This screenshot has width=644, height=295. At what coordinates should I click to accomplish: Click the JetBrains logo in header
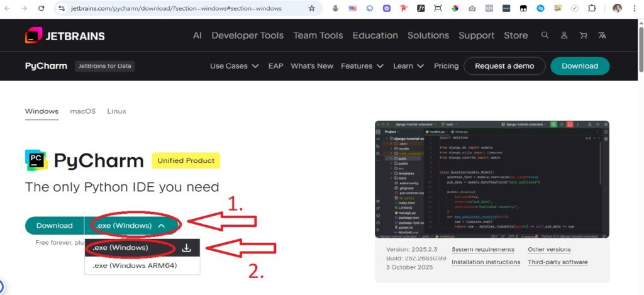tap(65, 36)
